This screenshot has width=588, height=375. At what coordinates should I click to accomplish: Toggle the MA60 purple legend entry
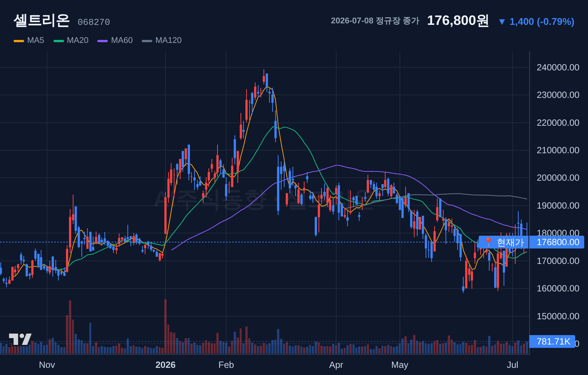115,40
